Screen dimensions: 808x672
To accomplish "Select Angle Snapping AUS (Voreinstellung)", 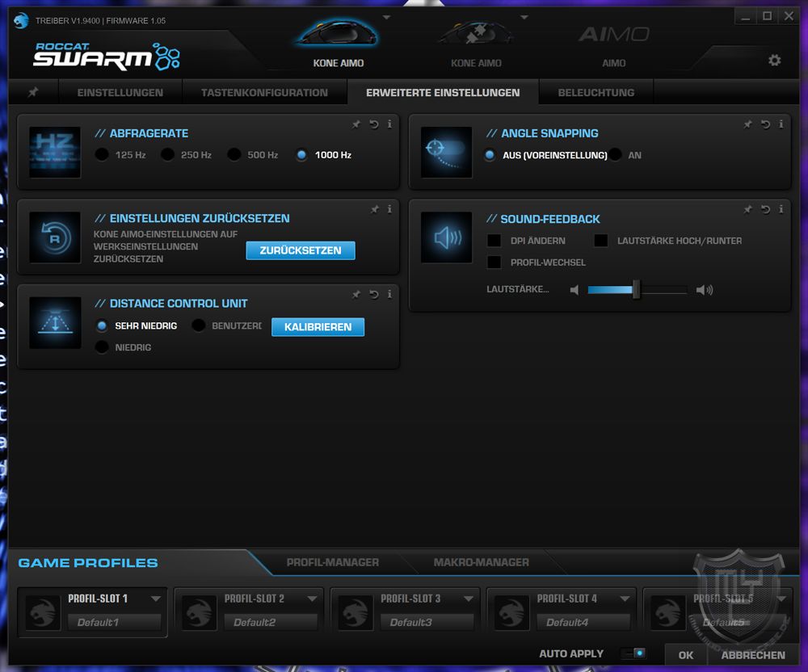I will click(490, 155).
